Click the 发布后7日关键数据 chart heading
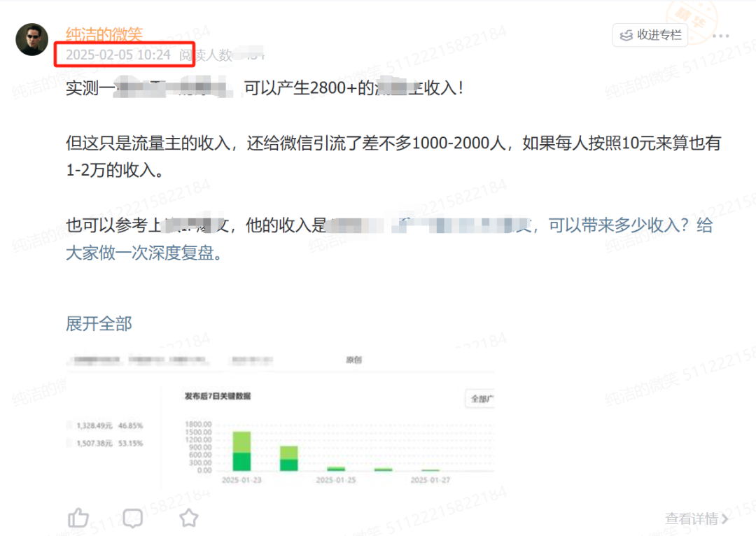The height and width of the screenshot is (536, 756). pos(218,396)
